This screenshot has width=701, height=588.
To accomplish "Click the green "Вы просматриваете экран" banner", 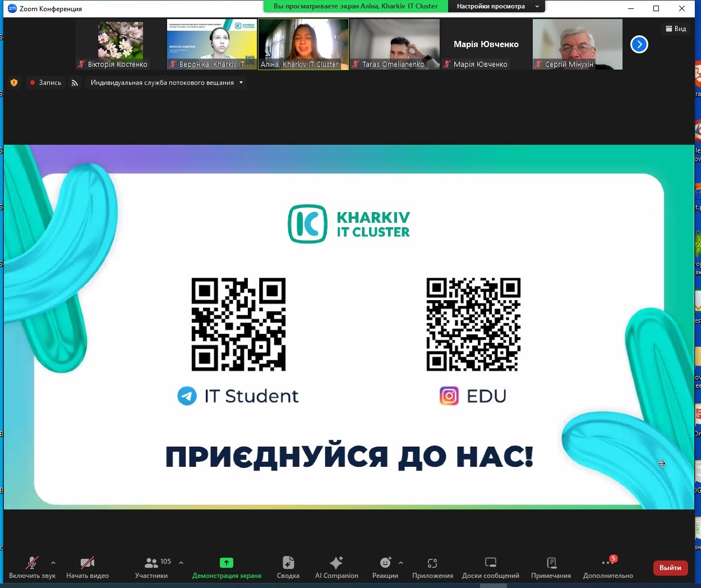I will [x=356, y=6].
